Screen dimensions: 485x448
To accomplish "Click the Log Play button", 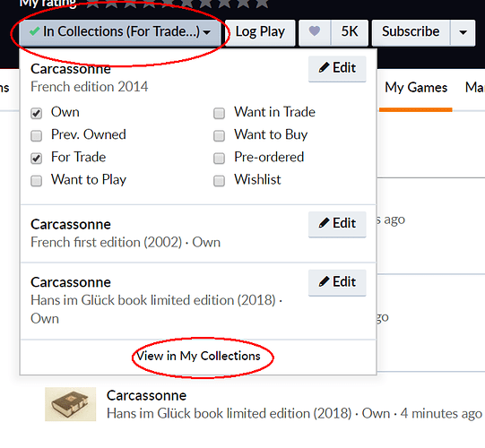I will 260,32.
